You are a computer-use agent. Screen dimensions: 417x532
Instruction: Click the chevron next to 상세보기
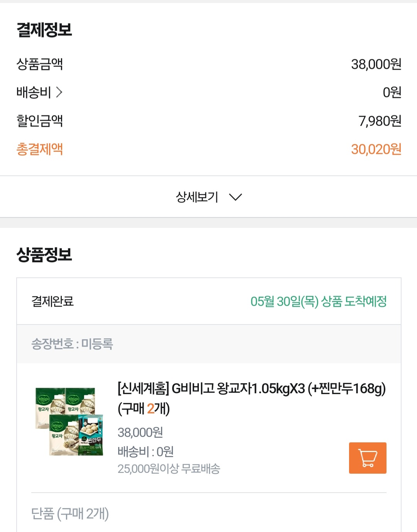coord(235,197)
